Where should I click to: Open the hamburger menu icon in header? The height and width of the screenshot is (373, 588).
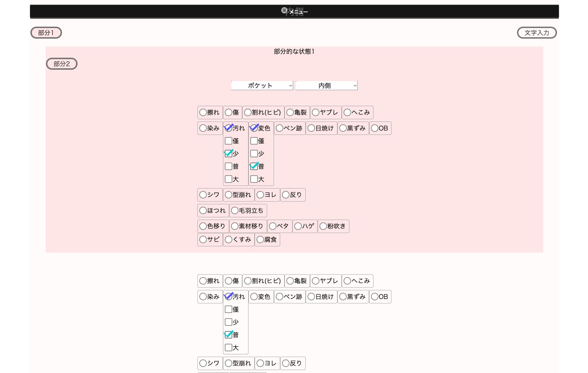click(284, 10)
